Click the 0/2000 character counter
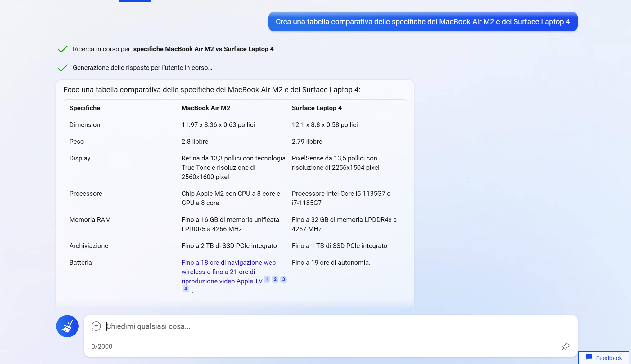Screen dimensions: 631x364 pyautogui.click(x=102, y=347)
